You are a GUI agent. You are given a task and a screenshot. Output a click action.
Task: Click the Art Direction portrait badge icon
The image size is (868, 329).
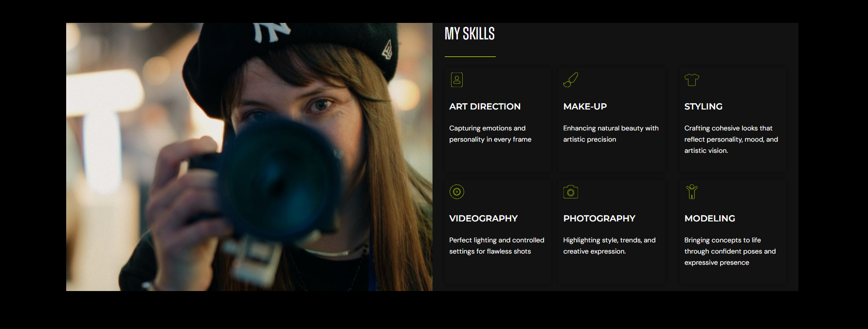click(456, 80)
